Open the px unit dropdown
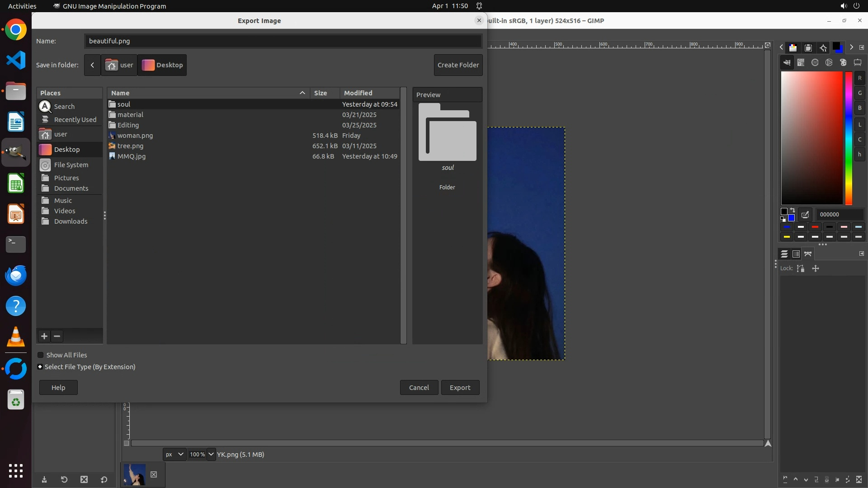 175,455
